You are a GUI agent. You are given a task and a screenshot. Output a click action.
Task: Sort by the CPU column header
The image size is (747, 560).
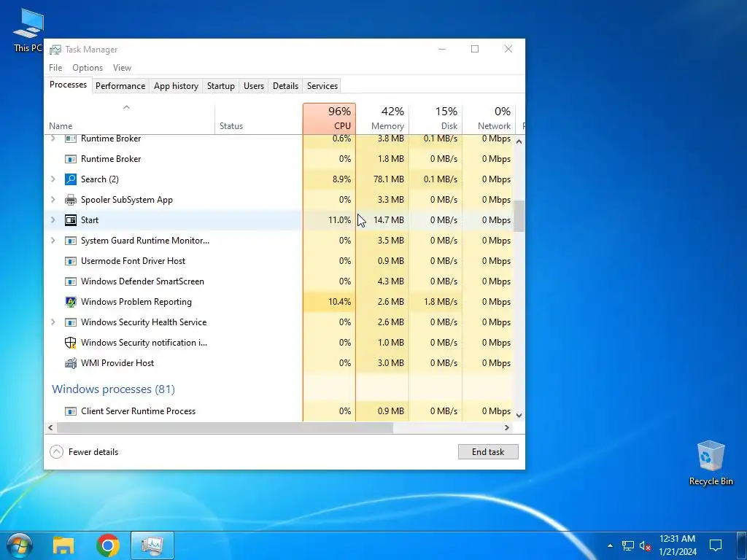(x=329, y=119)
